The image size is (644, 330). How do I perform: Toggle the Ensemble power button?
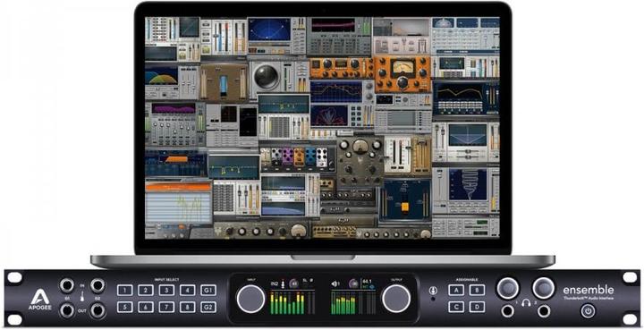[x=588, y=311]
